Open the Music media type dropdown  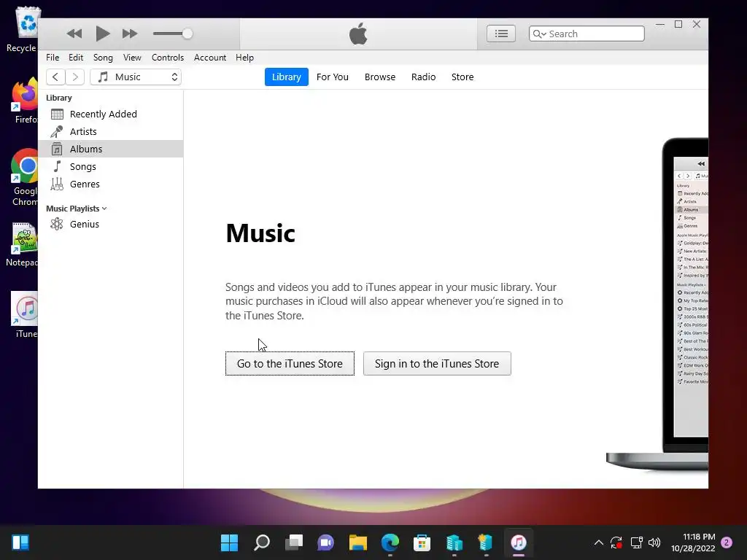click(x=136, y=77)
